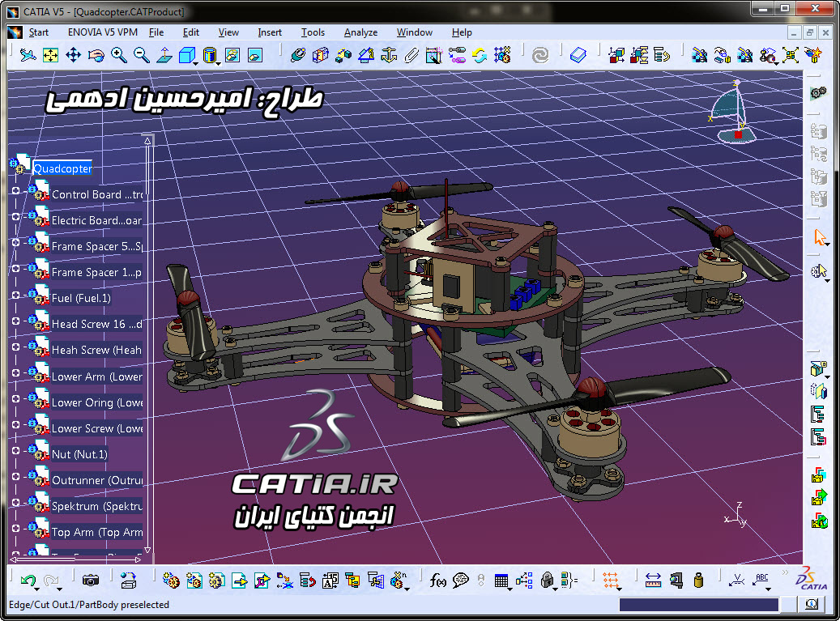Click the power input command field

(698, 605)
